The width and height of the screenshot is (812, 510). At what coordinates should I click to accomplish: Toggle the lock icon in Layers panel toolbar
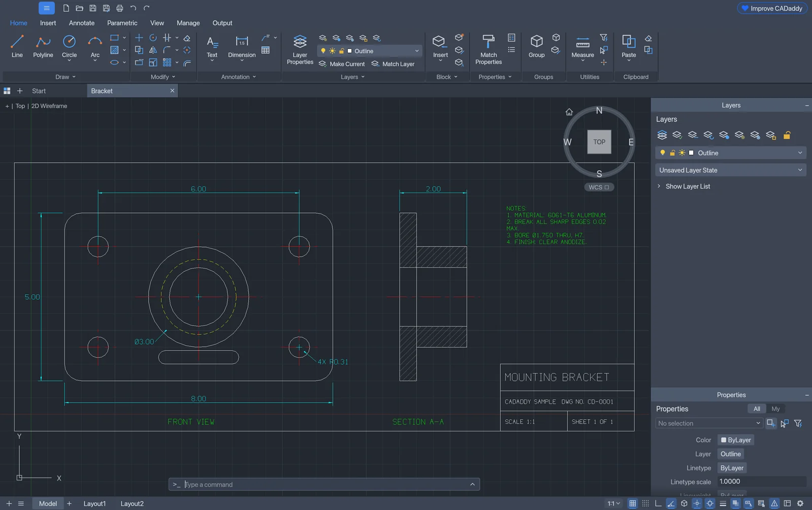(x=787, y=135)
